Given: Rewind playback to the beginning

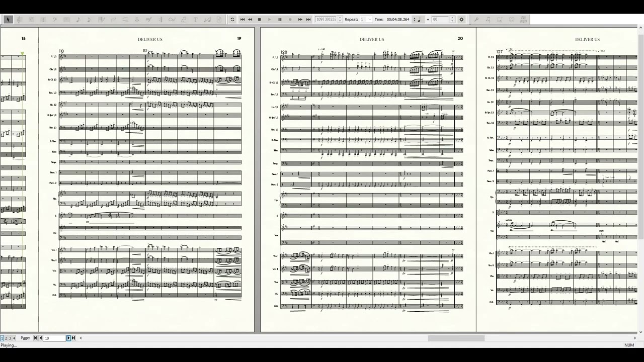Looking at the screenshot, I should [x=242, y=20].
